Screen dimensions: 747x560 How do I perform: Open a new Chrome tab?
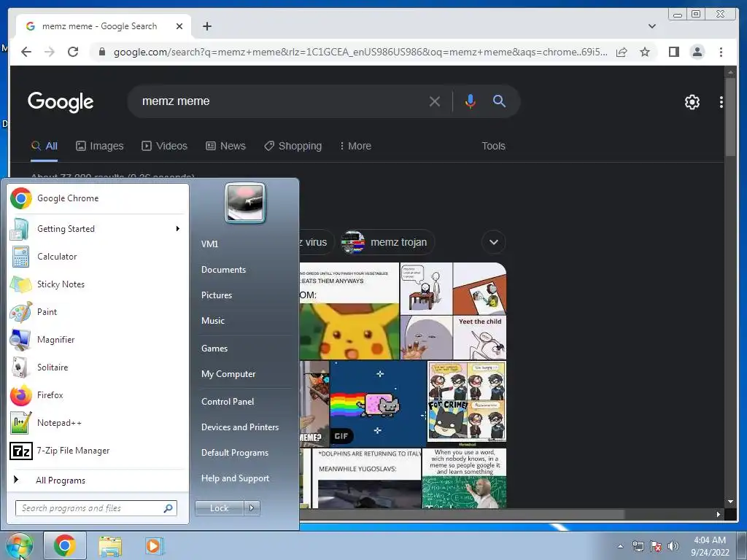(x=206, y=26)
